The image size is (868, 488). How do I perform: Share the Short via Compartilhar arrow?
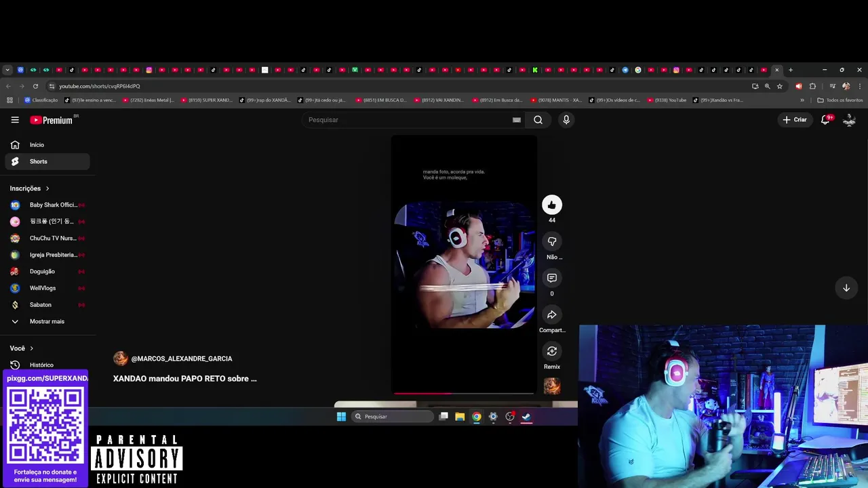pos(552,314)
